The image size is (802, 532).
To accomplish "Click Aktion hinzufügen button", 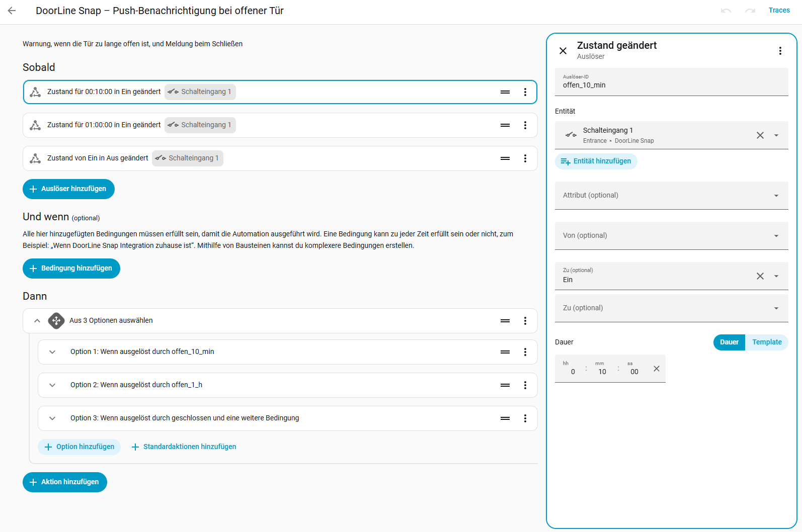I will [65, 482].
